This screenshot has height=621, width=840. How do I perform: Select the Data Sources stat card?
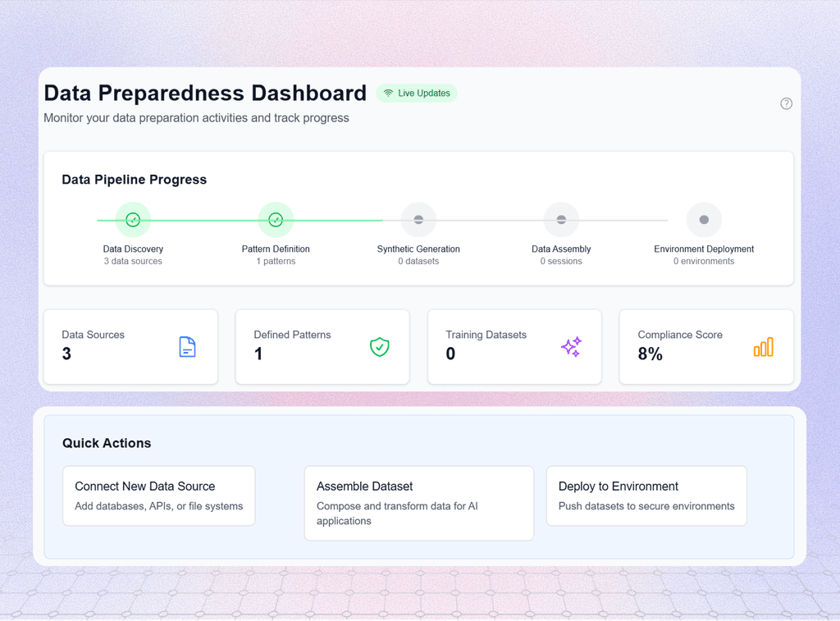(130, 346)
